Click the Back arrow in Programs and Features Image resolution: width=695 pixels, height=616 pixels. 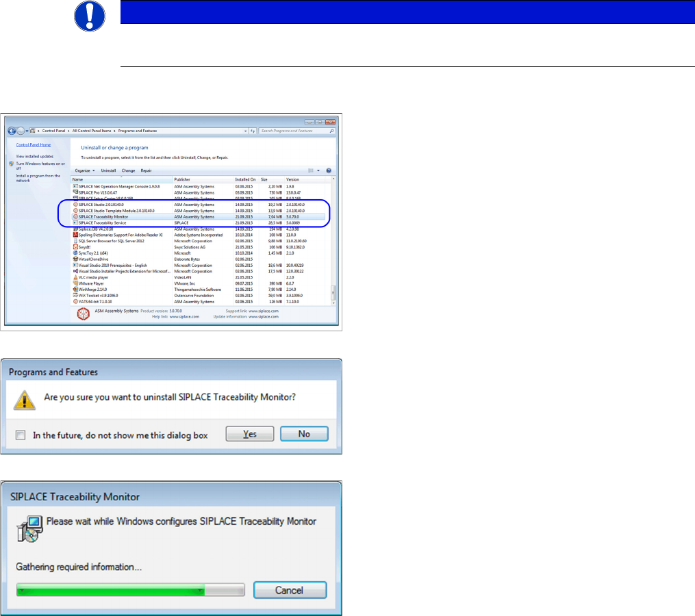point(12,131)
